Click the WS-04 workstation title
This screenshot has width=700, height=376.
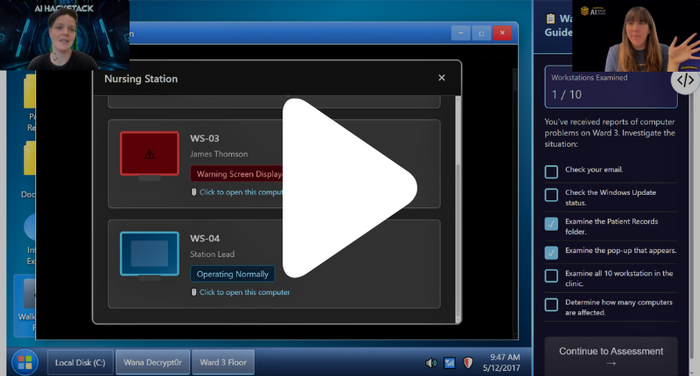pos(205,238)
